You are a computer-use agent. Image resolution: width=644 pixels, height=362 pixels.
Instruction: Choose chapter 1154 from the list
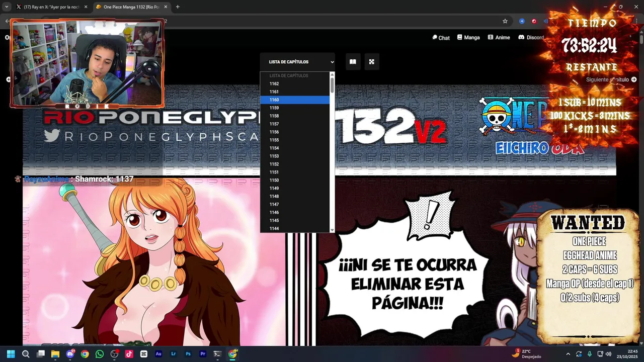click(295, 148)
